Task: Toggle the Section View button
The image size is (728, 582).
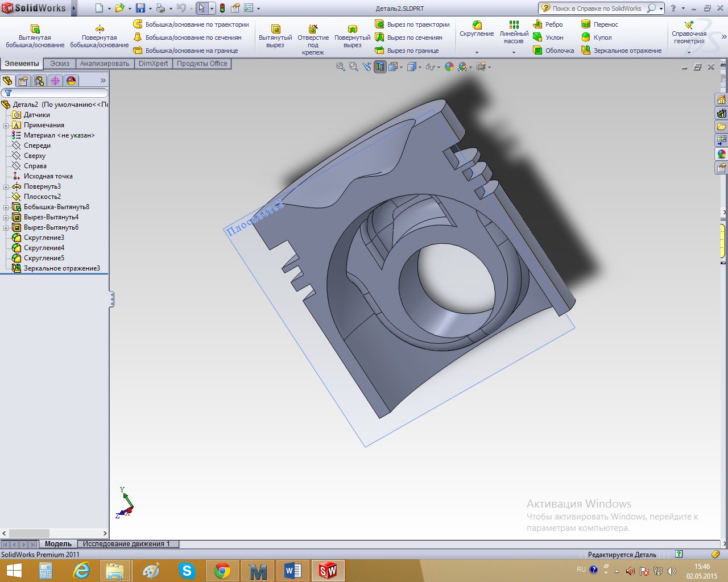Action: coord(380,66)
